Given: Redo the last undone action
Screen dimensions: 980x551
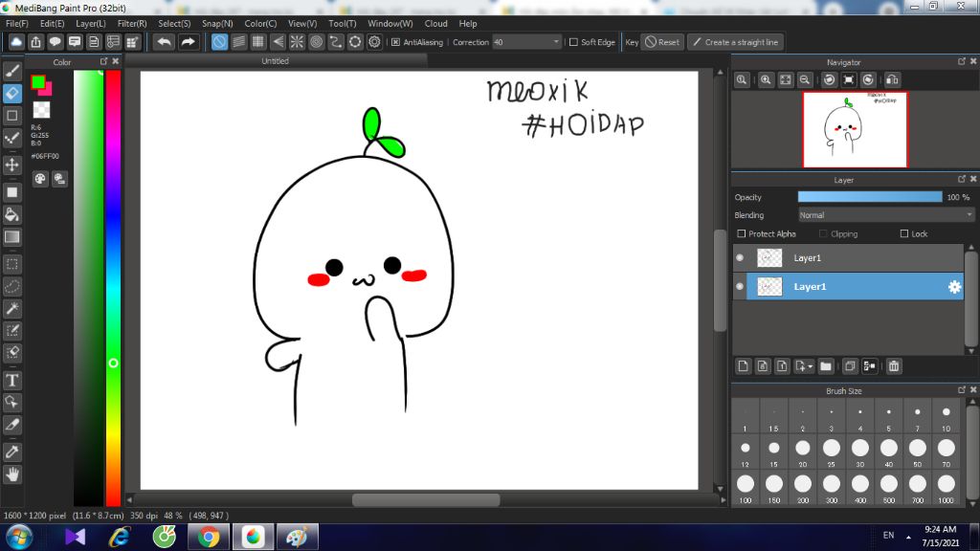Looking at the screenshot, I should 188,42.
